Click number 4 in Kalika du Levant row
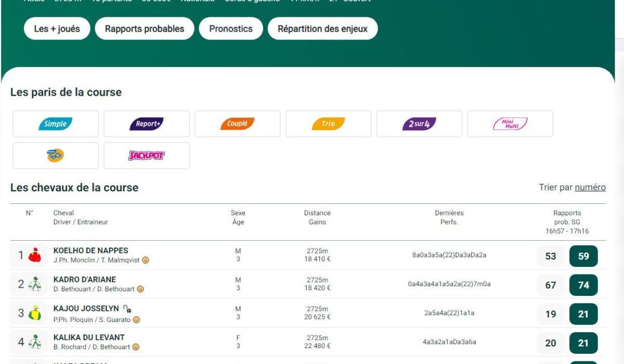624x364 pixels. [x=21, y=342]
